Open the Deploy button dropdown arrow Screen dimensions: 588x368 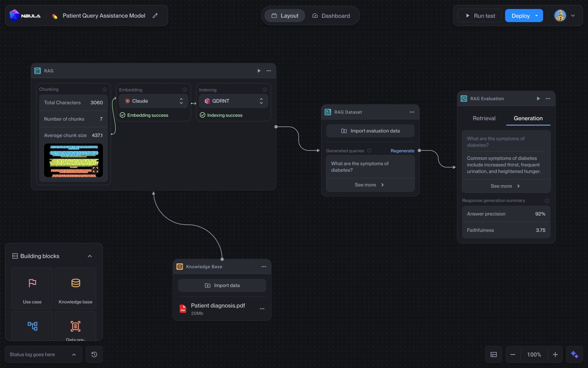(x=537, y=16)
